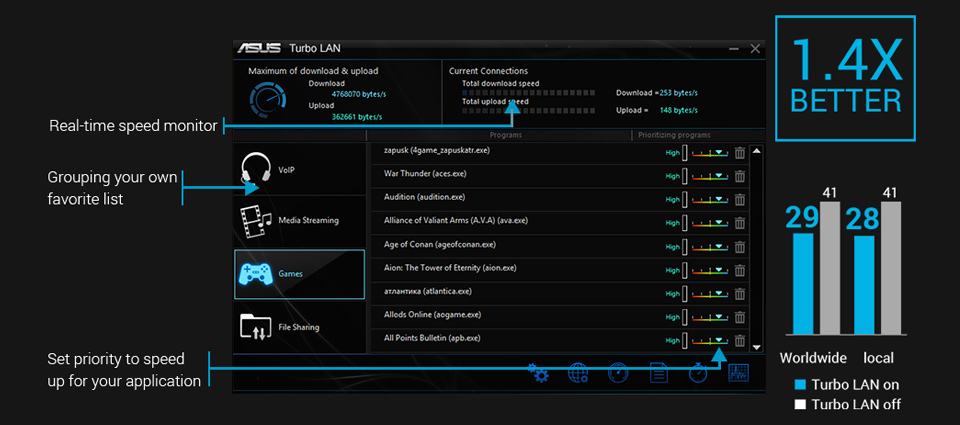Adjust the priority slider for War Thunder
The width and height of the screenshot is (960, 425).
710,176
